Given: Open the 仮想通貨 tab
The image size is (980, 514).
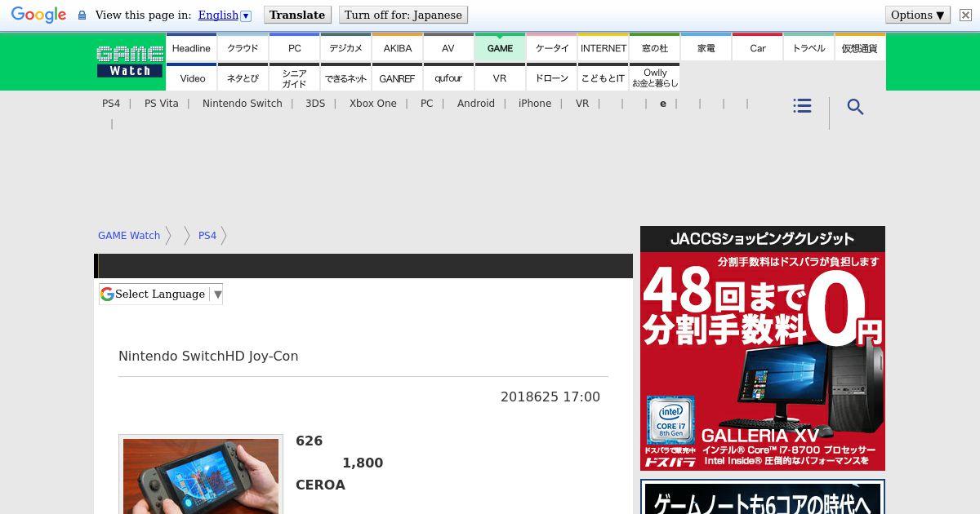Looking at the screenshot, I should pyautogui.click(x=859, y=48).
